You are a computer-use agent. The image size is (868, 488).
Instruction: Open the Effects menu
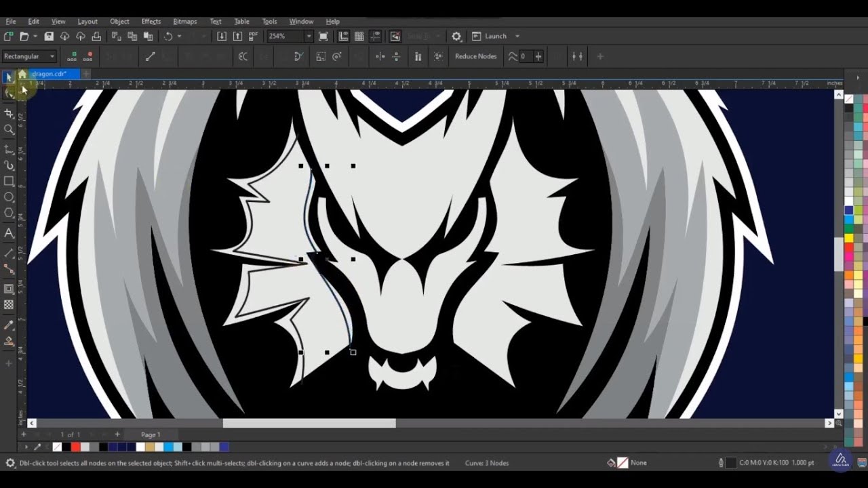pos(151,21)
